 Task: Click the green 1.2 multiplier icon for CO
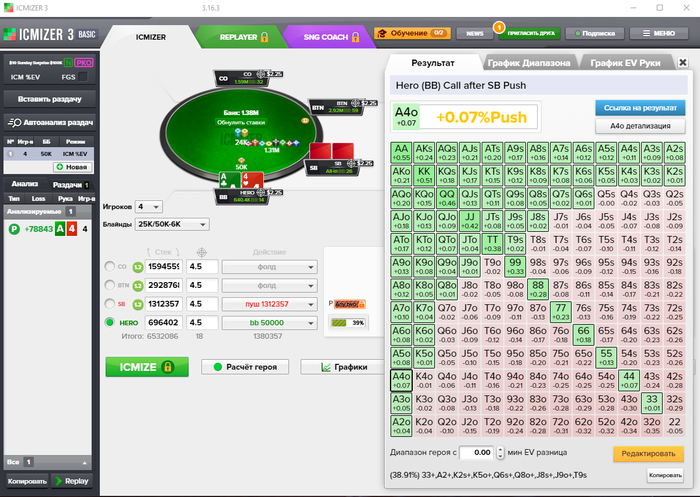point(138,267)
